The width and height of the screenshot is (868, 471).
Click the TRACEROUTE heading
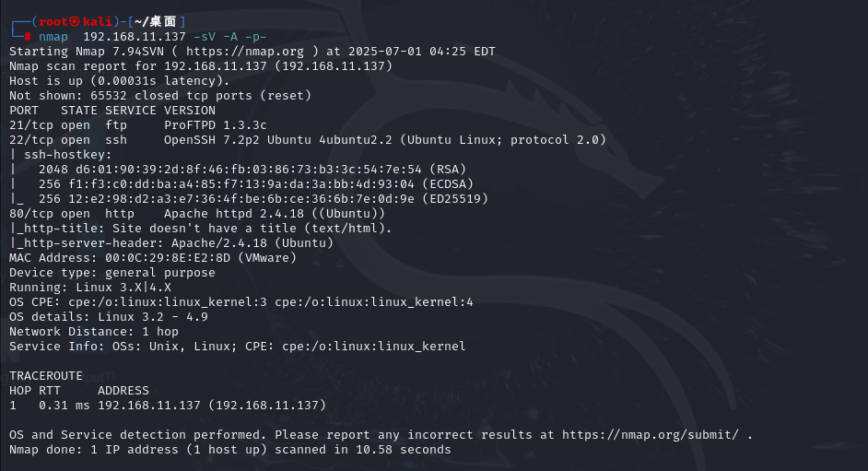46,375
